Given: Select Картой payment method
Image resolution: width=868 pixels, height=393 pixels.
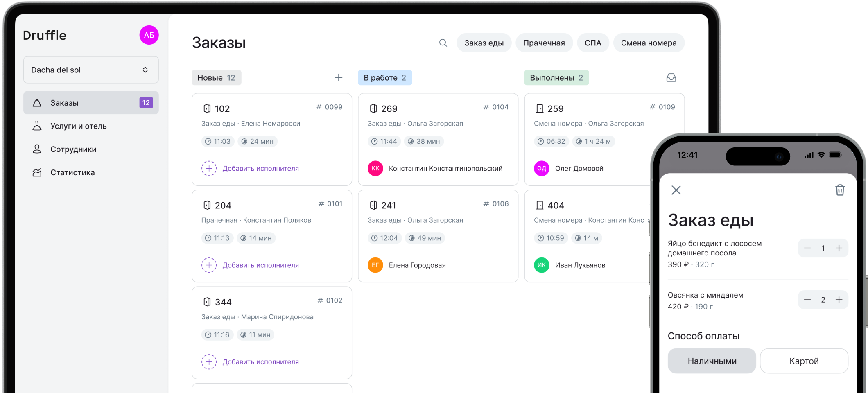Looking at the screenshot, I should point(804,361).
